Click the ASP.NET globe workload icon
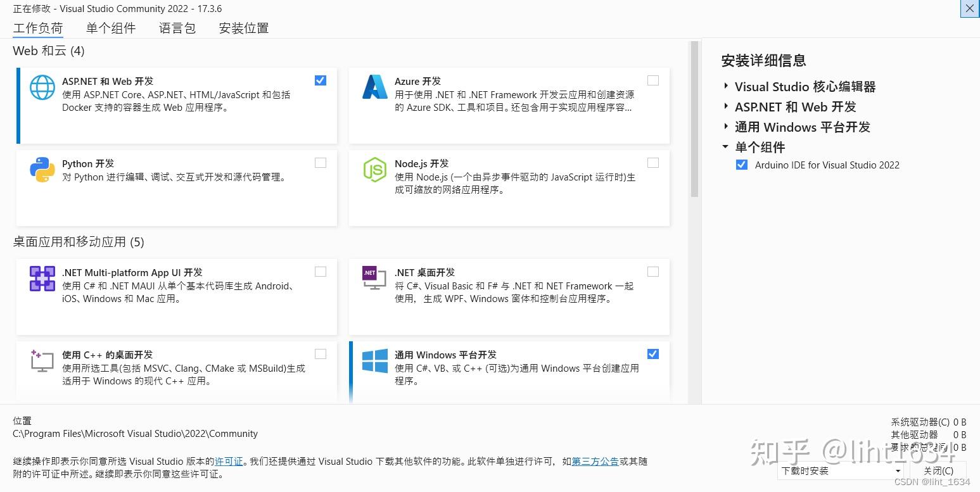 [42, 87]
